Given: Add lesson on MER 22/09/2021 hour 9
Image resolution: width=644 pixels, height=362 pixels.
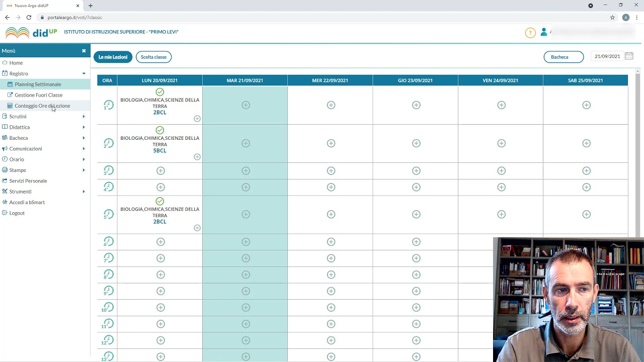Looking at the screenshot, I should pos(331,291).
